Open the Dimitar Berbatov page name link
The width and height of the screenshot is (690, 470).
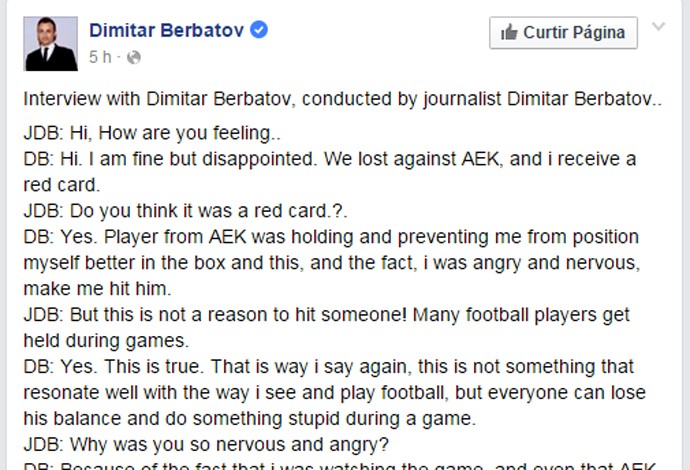[x=166, y=30]
